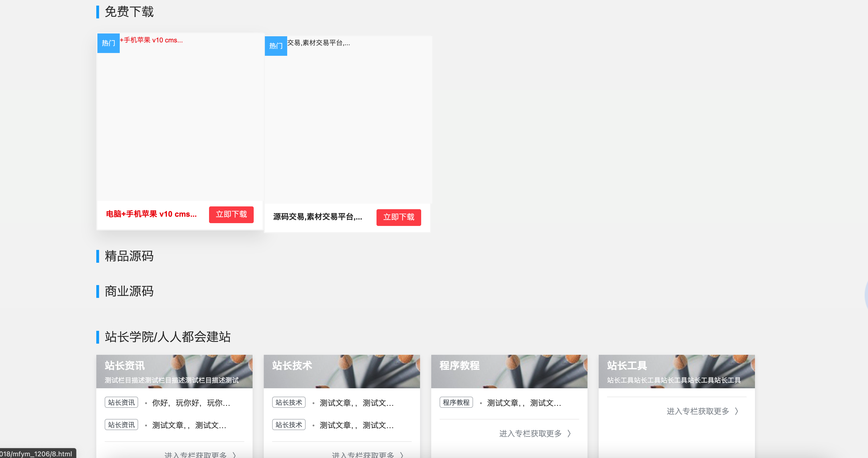Open the 站长技术 banner card
This screenshot has height=458, width=868.
click(x=342, y=371)
